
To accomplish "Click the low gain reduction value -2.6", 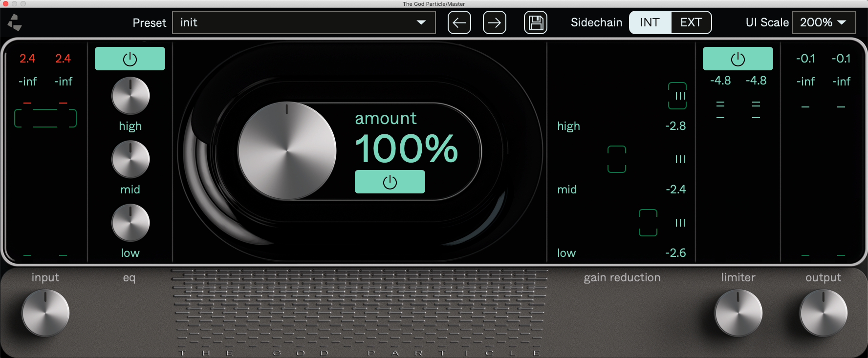I will pyautogui.click(x=675, y=253).
